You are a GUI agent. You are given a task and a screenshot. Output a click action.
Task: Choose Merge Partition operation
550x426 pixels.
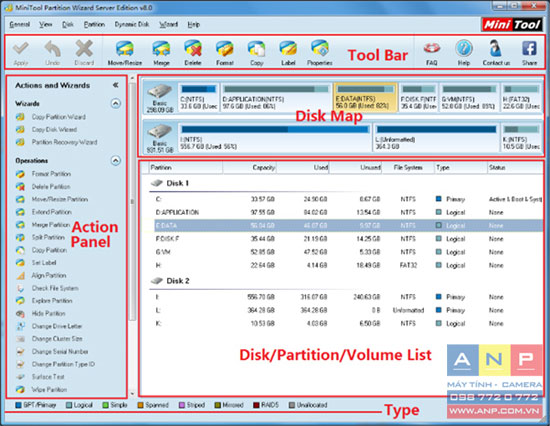(43, 225)
